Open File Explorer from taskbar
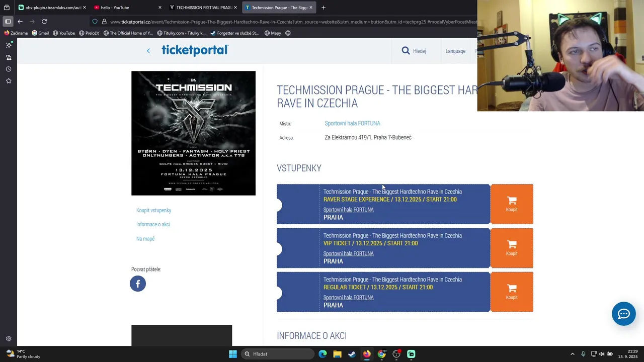The width and height of the screenshot is (644, 362). (337, 354)
